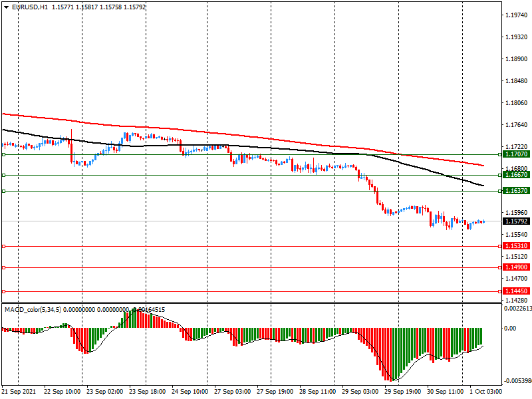Click the 1.18900 price axis label
Viewport: 532px width, 399px height.
[517, 59]
